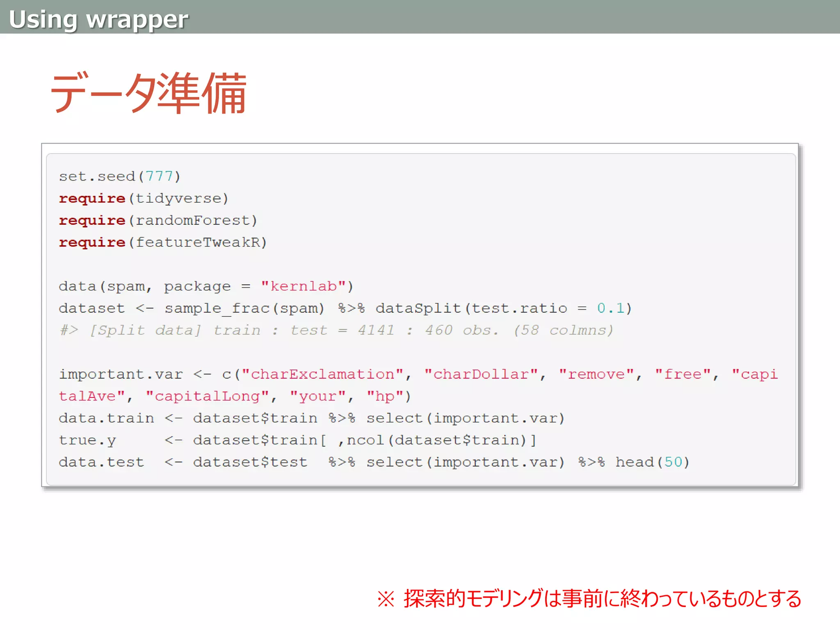Click the true.y variable name
Screen dimensions: 840x630
point(87,441)
